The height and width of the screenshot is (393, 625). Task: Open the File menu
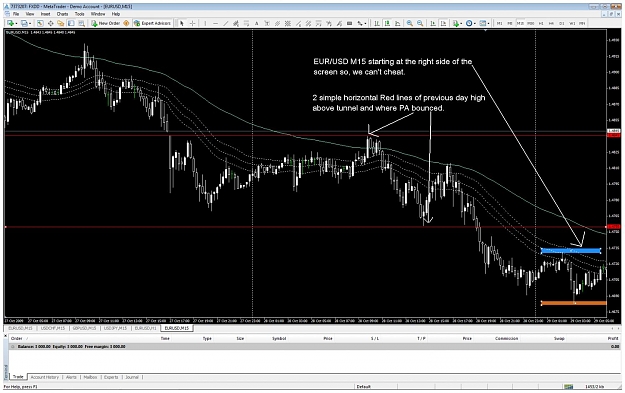[16, 14]
